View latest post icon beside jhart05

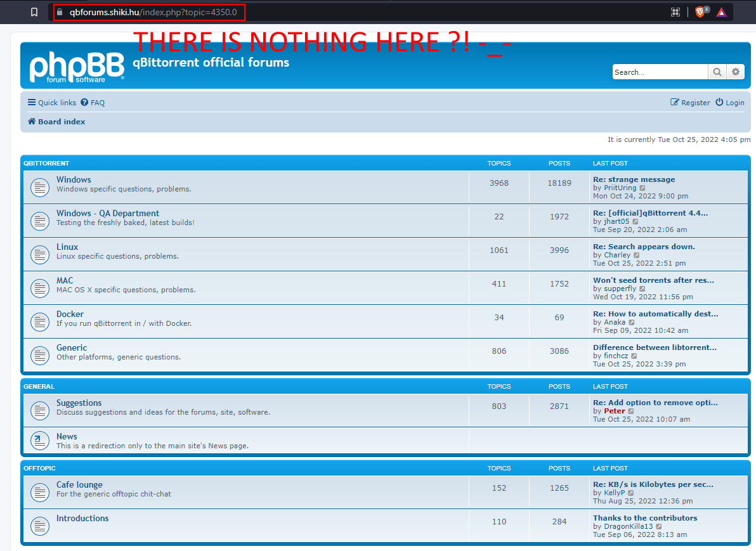(635, 222)
